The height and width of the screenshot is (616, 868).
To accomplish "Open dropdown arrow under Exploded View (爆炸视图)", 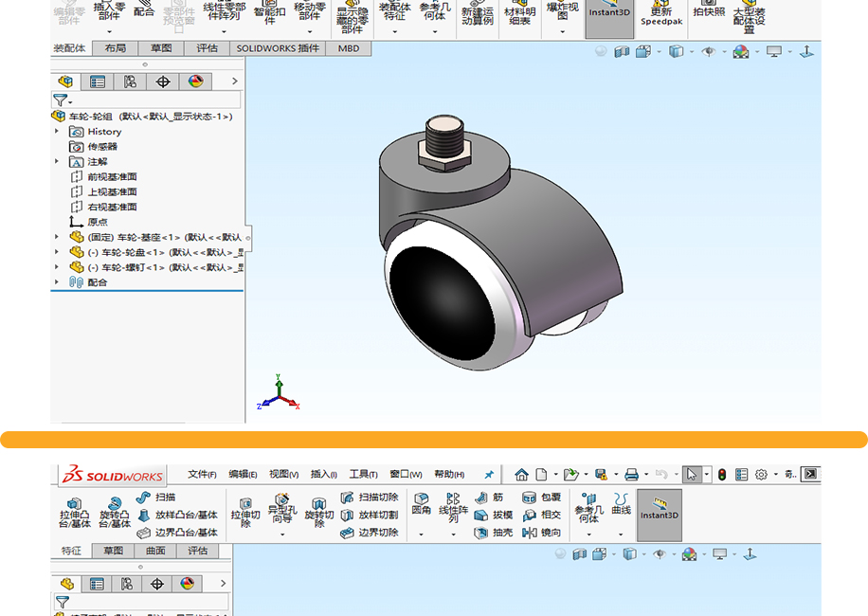I will tap(563, 31).
